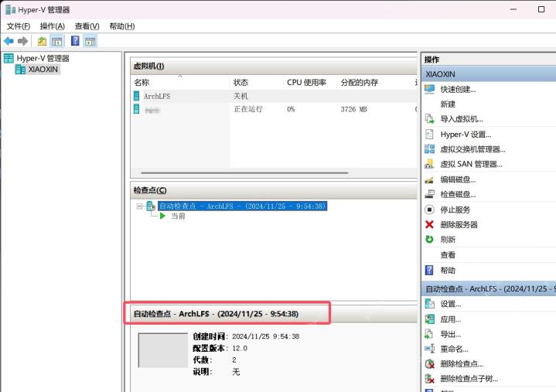Click the Back arrow toolbar icon
Viewport: 556px width, 392px height.
pyautogui.click(x=9, y=41)
